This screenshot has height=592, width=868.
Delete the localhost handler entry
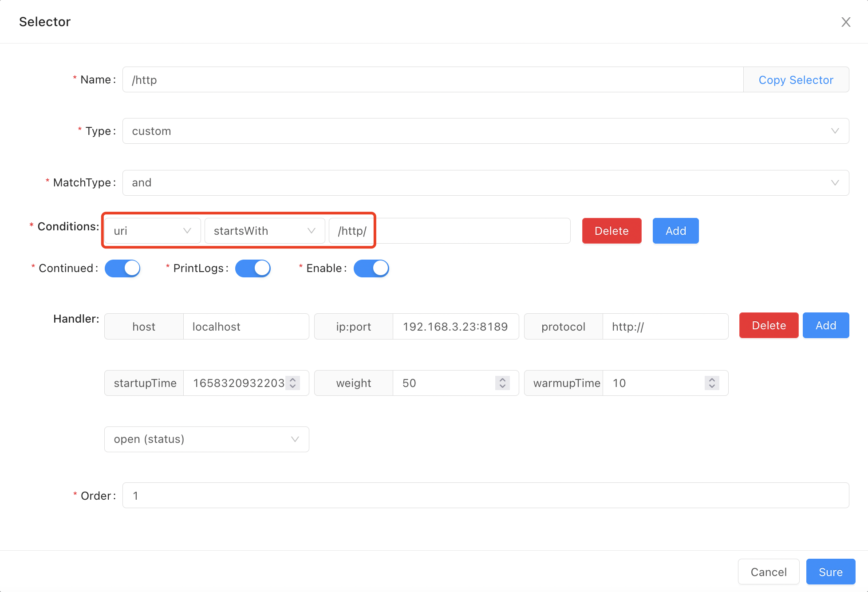click(769, 325)
